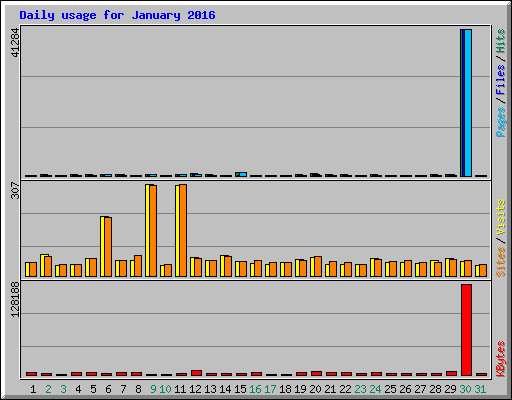Click the day 27 x-axis label
The height and width of the screenshot is (400, 512).
point(420,389)
